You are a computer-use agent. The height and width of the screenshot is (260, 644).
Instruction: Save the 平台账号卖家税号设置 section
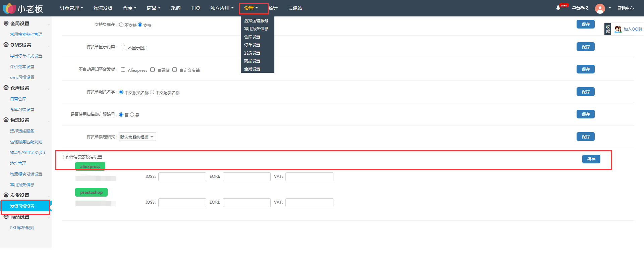pos(591,159)
